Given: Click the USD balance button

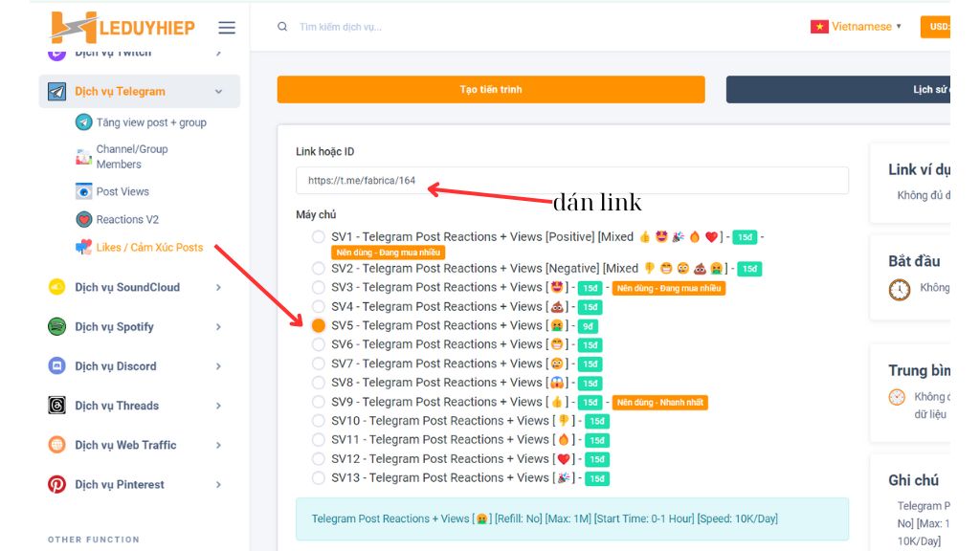Looking at the screenshot, I should point(936,27).
